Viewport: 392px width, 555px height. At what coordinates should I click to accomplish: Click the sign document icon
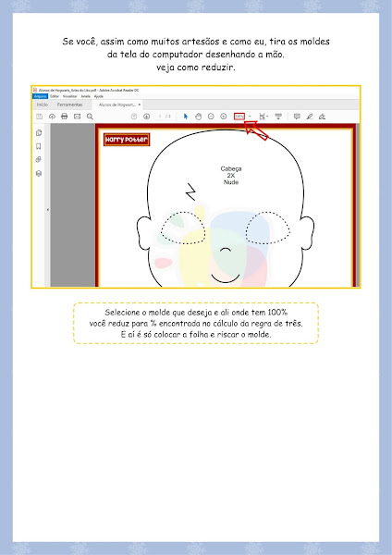[322, 117]
